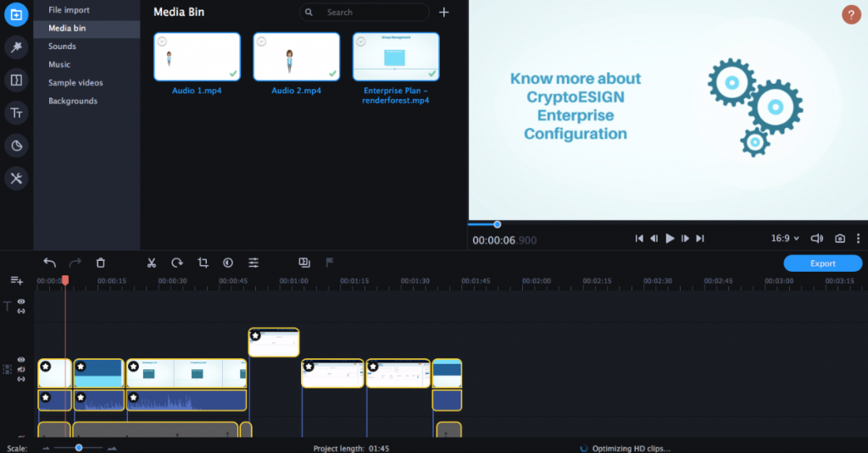The height and width of the screenshot is (453, 868).
Task: Open the Filters magic wand panel
Action: [16, 47]
